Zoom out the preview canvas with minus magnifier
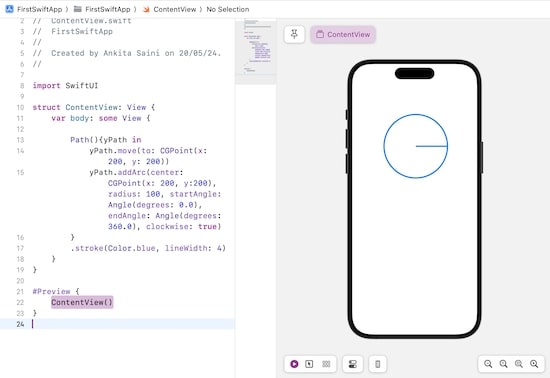This screenshot has width=550, height=378. point(488,364)
